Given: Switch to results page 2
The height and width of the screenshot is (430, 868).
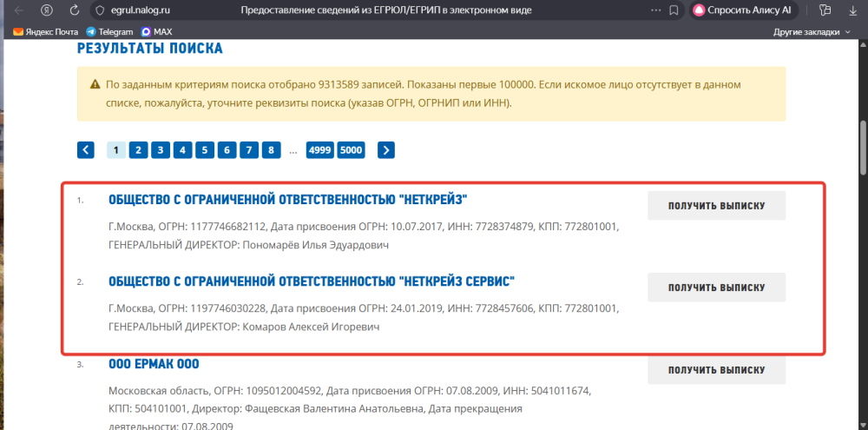Looking at the screenshot, I should coord(138,149).
